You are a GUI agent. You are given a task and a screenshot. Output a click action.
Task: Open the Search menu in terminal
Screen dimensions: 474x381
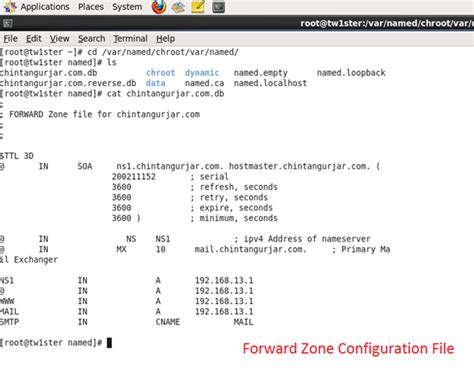[91, 39]
